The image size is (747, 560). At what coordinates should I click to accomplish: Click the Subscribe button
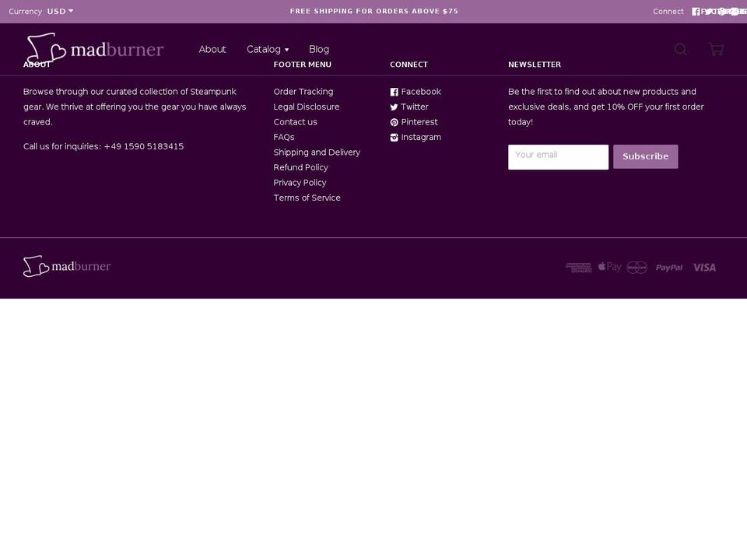[646, 156]
